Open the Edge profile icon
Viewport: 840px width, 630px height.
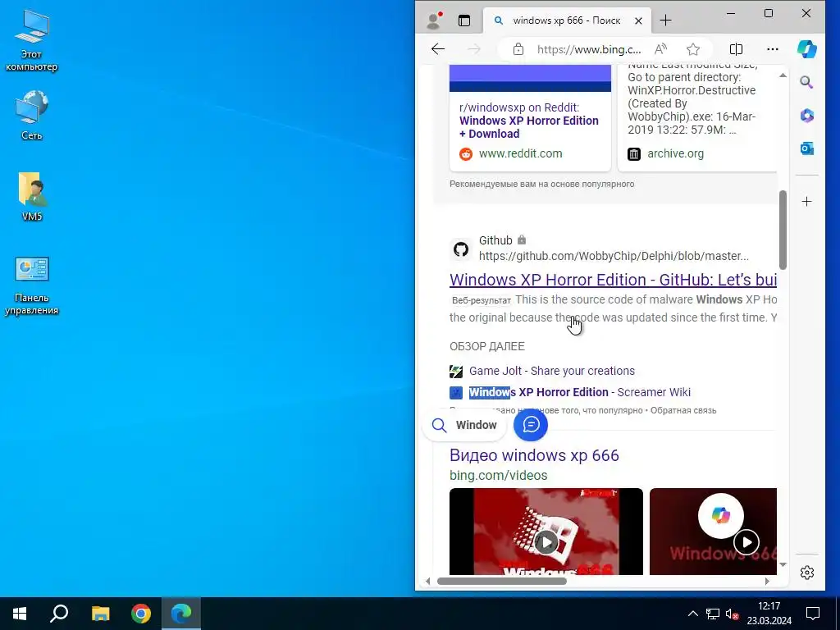434,21
